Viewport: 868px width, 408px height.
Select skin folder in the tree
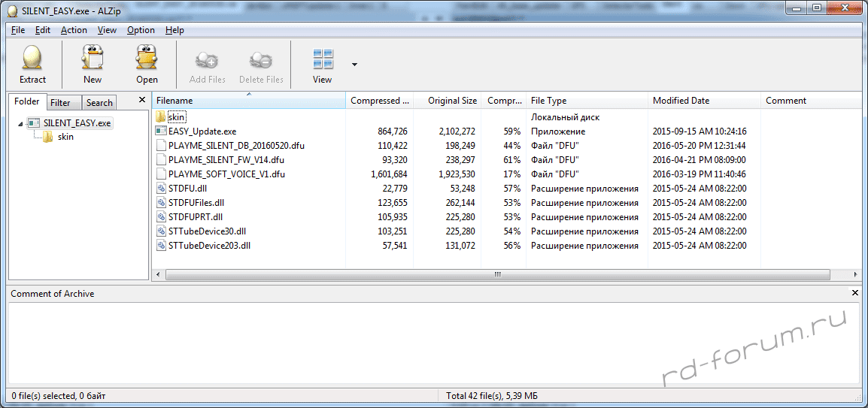pyautogui.click(x=65, y=137)
